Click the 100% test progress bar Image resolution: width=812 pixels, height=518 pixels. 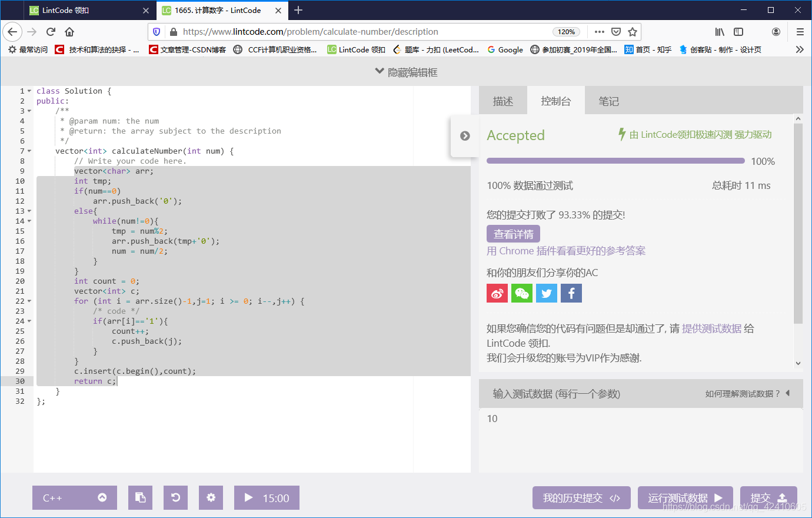(x=615, y=160)
